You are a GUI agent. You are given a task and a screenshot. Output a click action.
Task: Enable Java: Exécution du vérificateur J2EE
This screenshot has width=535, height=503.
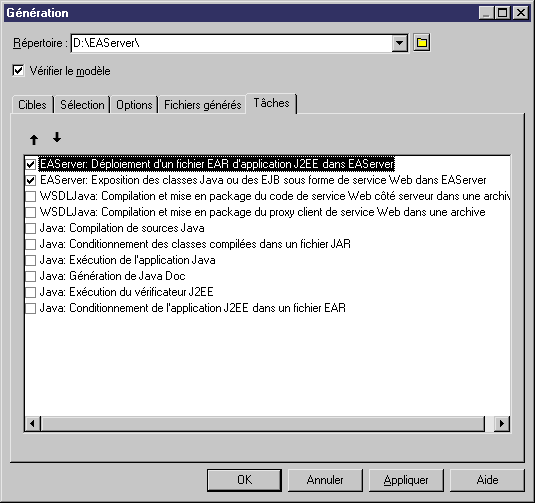pyautogui.click(x=31, y=292)
